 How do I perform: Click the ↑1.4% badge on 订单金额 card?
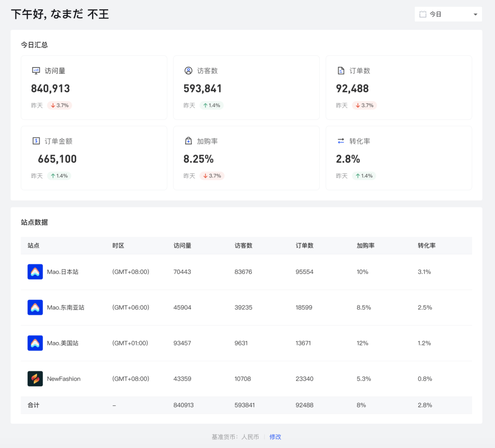pos(59,176)
